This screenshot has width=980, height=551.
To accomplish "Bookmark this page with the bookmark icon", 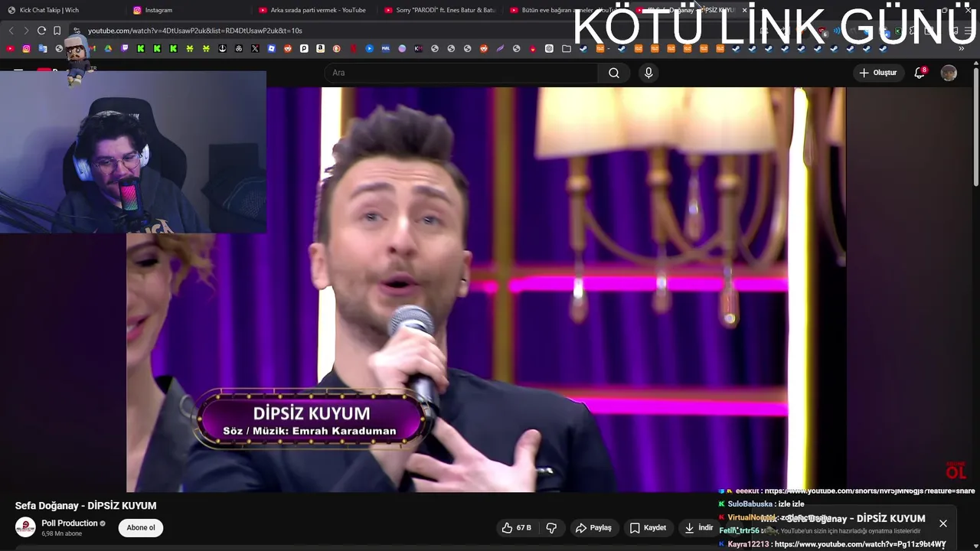I will [57, 31].
